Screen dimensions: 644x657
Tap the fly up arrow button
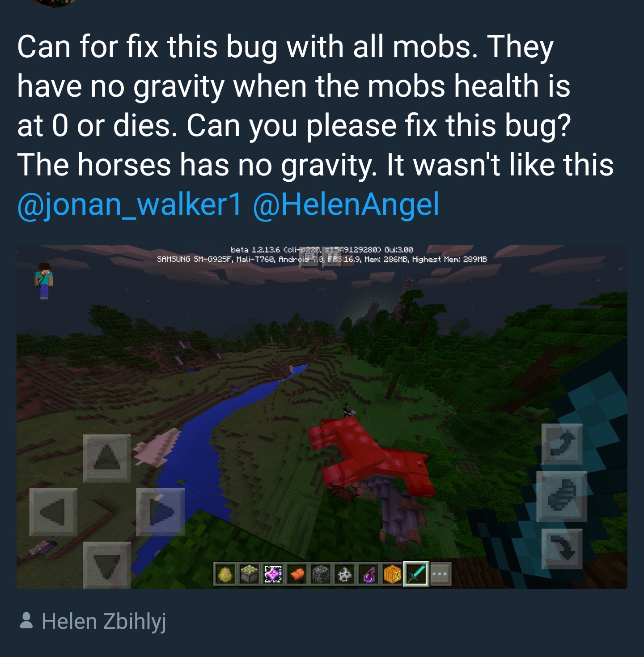coord(562,444)
